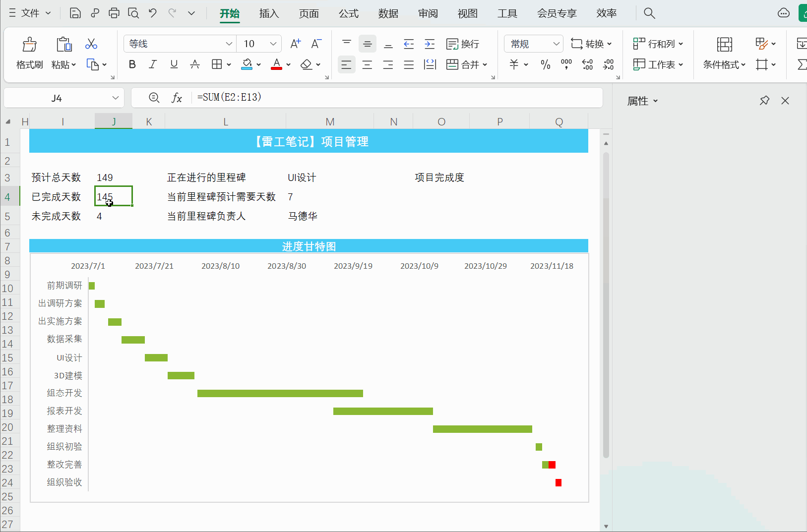Image resolution: width=807 pixels, height=532 pixels.
Task: Switch to the 数据 Data tab
Action: click(388, 13)
